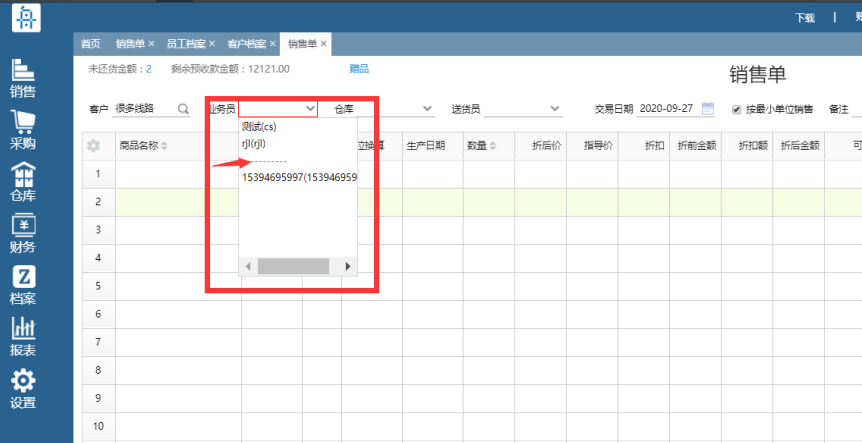Switch to the 员工档案 tab
The height and width of the screenshot is (443, 862).
point(186,44)
